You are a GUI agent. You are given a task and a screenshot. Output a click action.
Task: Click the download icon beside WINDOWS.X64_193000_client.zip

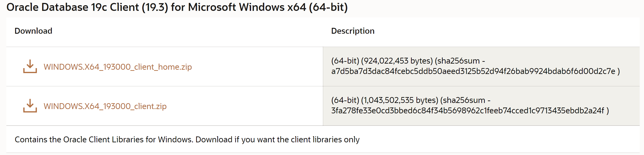coord(30,106)
